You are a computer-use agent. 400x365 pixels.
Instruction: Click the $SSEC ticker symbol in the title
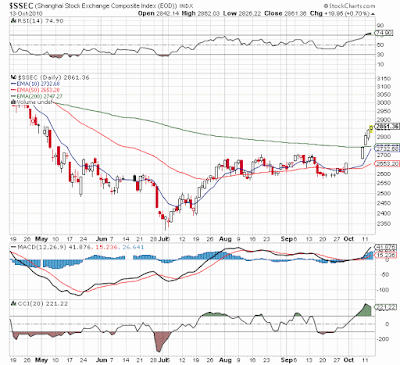click(x=21, y=5)
